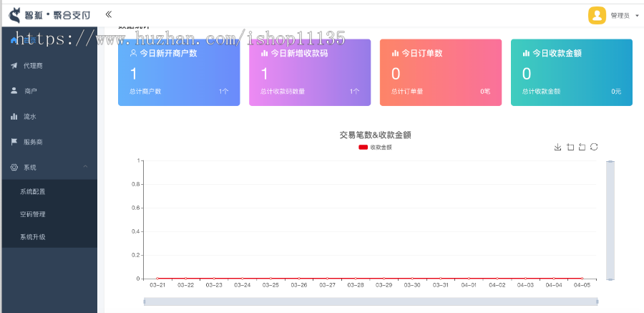The height and width of the screenshot is (313, 644).
Task: Click the 交易笔数&收款金额 chart title
Action: pyautogui.click(x=376, y=135)
